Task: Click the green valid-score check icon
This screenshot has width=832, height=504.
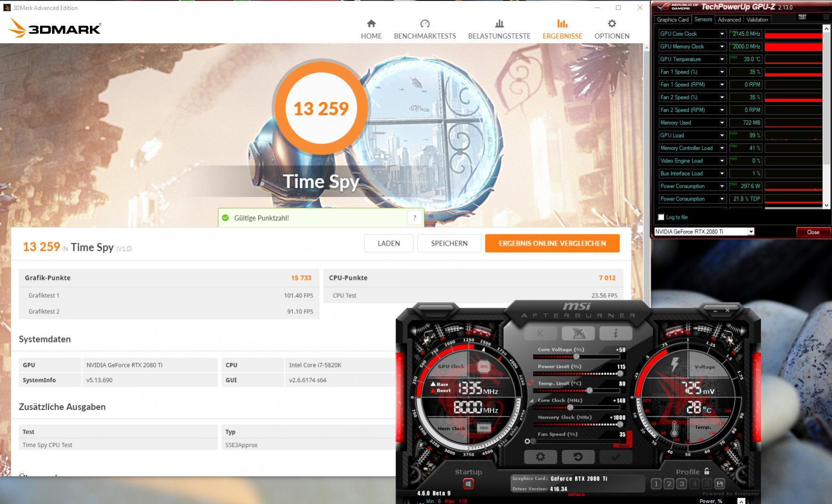Action: click(x=226, y=218)
